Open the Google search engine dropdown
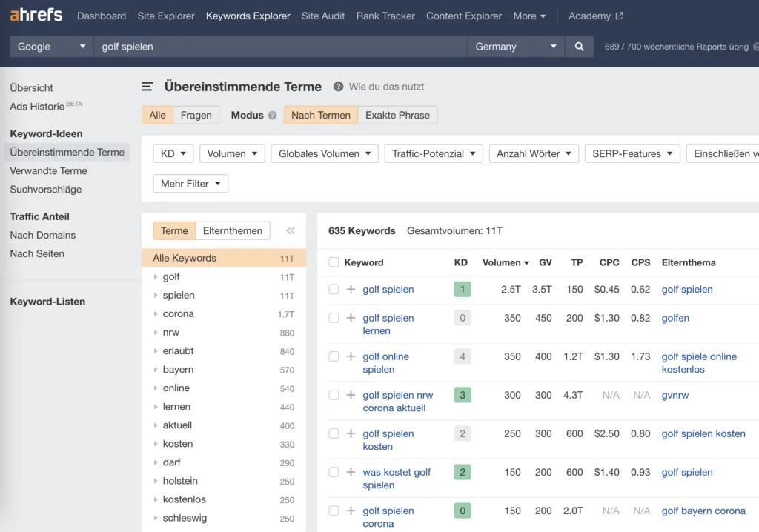 coord(51,47)
